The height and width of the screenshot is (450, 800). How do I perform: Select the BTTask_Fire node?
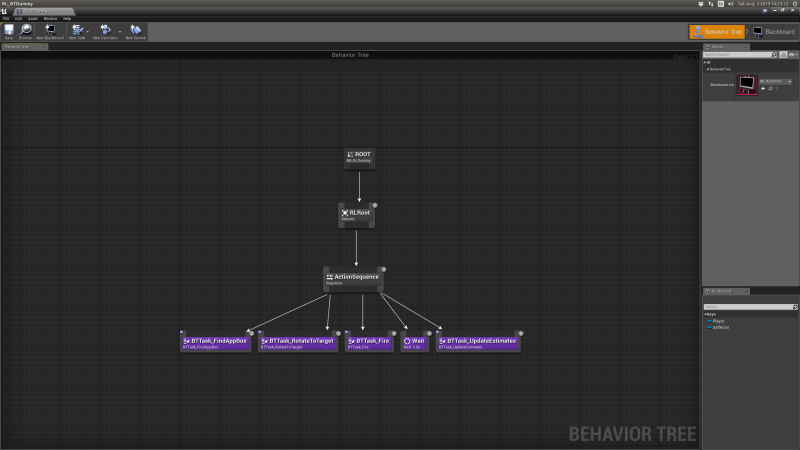pyautogui.click(x=369, y=342)
